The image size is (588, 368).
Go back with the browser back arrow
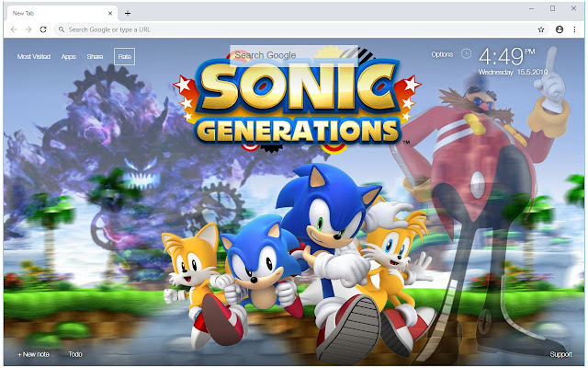coord(14,29)
